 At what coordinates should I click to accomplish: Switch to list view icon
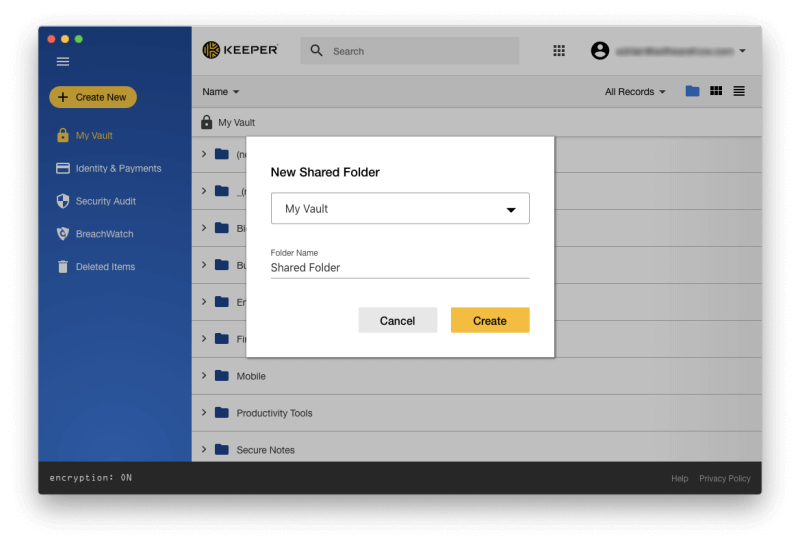[x=739, y=91]
